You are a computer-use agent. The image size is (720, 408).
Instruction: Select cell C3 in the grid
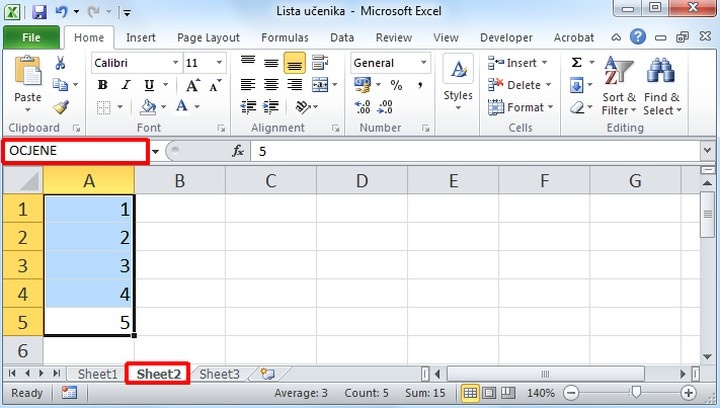coord(270,266)
